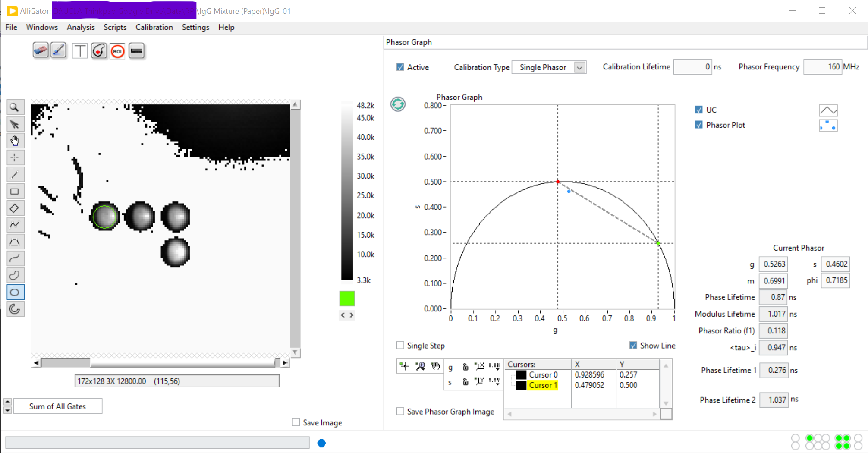
Task: Click the grayscale intensity color bar
Action: [x=347, y=191]
